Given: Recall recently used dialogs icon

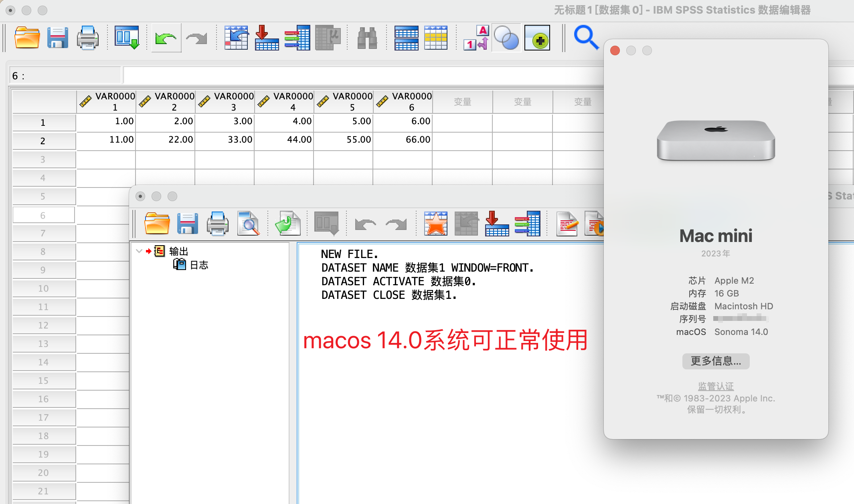Looking at the screenshot, I should (x=127, y=38).
